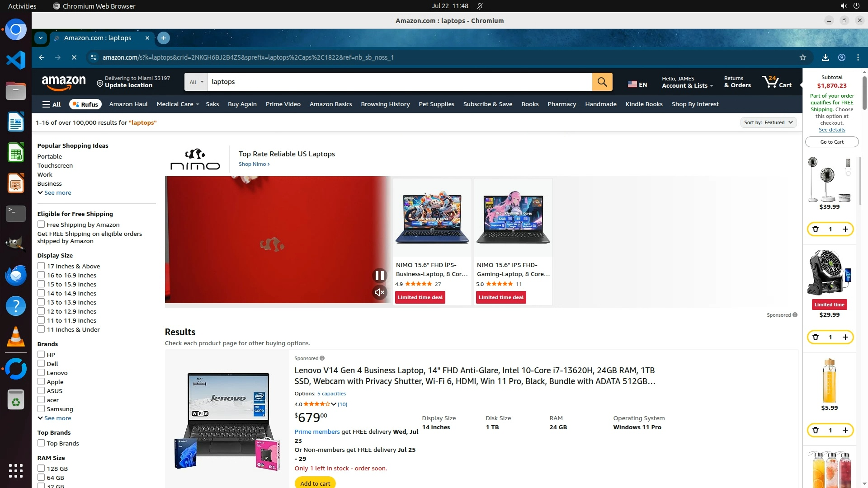Pause the Nimo ad video

[379, 275]
